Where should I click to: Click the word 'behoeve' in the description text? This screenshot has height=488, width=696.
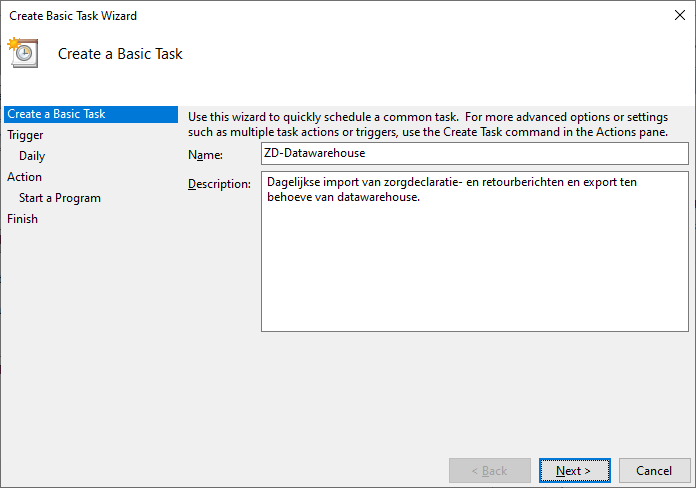click(x=291, y=197)
